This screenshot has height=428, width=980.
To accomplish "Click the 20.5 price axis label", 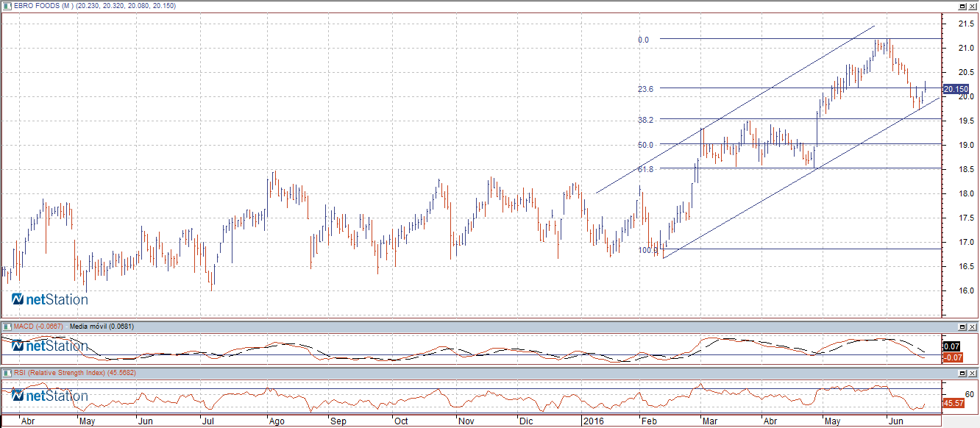I will click(966, 72).
